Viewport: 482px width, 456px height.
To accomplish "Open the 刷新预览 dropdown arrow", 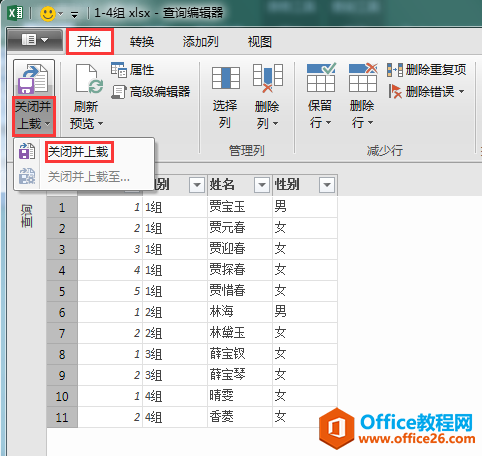I will tap(100, 124).
